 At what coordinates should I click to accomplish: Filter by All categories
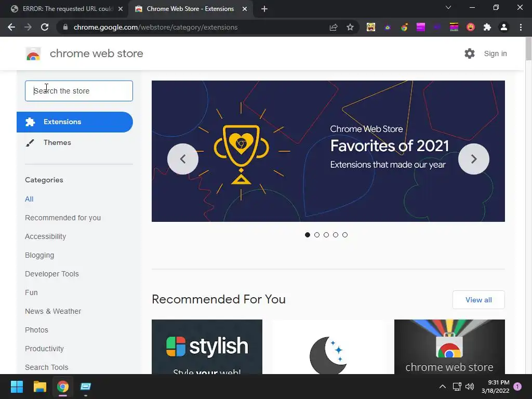(x=29, y=199)
